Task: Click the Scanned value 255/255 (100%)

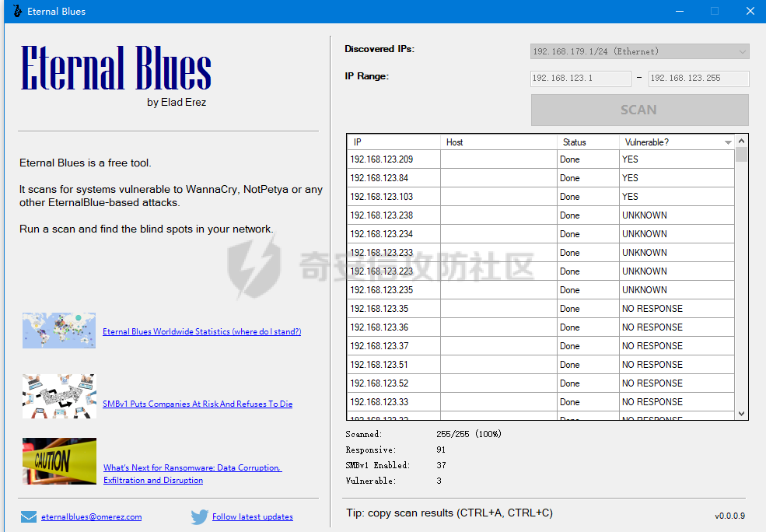Action: [x=469, y=434]
